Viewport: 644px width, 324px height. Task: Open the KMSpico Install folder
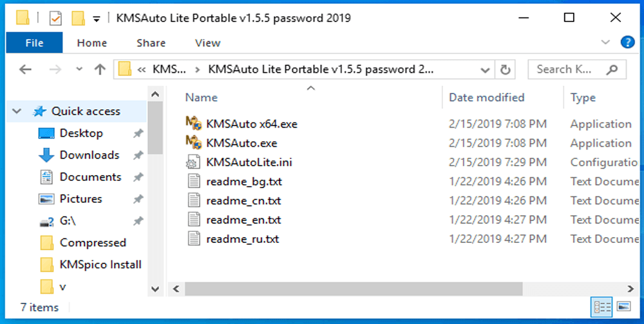coord(100,264)
